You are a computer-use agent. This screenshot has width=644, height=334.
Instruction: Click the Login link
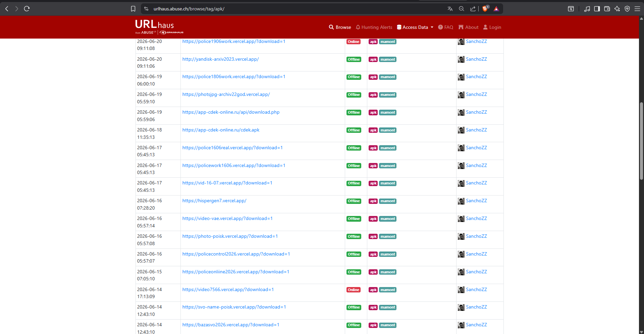click(492, 27)
